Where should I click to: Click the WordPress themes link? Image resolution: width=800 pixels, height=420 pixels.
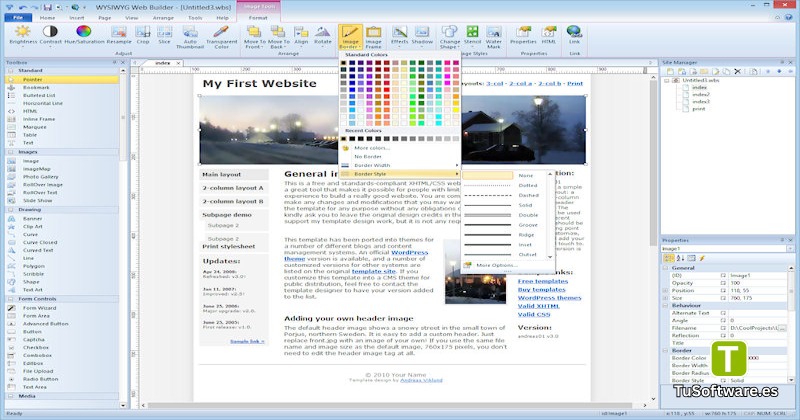point(549,298)
